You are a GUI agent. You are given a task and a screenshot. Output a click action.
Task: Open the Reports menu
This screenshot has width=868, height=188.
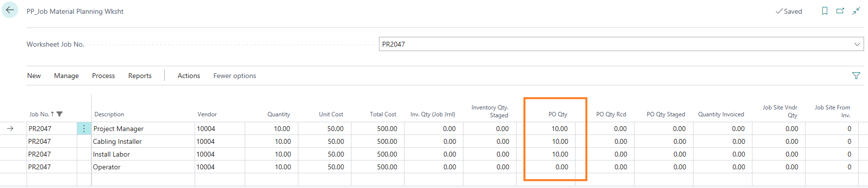140,76
